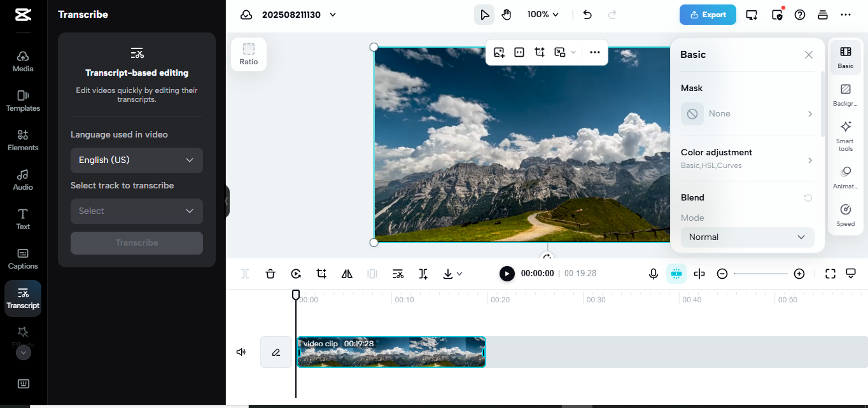Open the Animation panel on the right

click(x=845, y=174)
